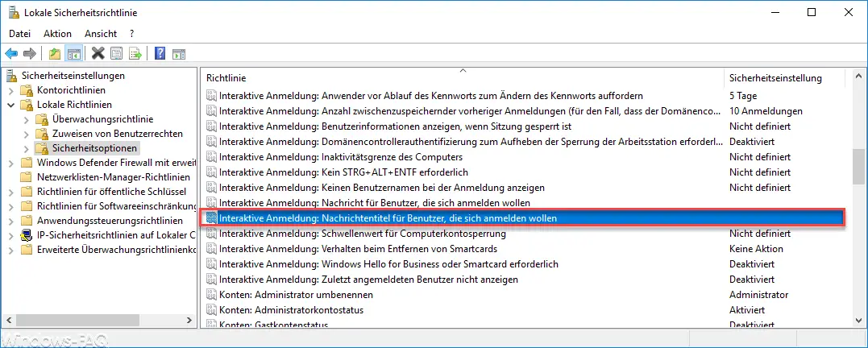The width and height of the screenshot is (868, 348).
Task: Expand the Zuweisen von Benutzerrechten node
Action: point(26,134)
